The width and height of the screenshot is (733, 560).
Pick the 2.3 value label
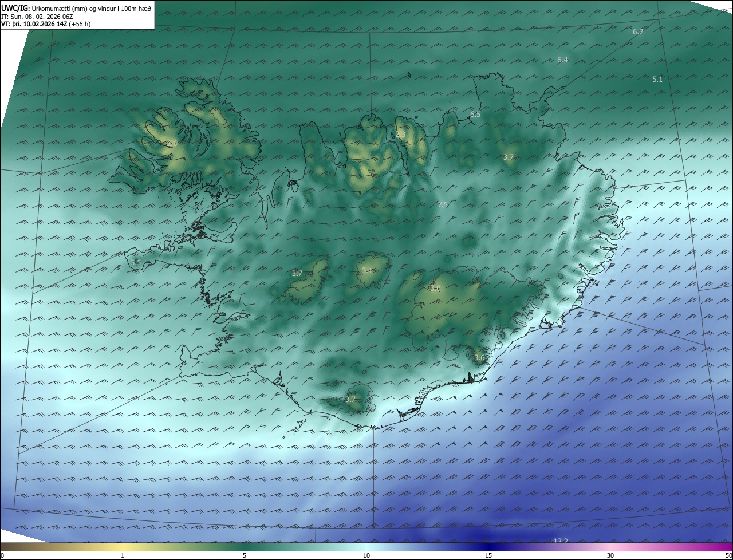pyautogui.click(x=400, y=135)
